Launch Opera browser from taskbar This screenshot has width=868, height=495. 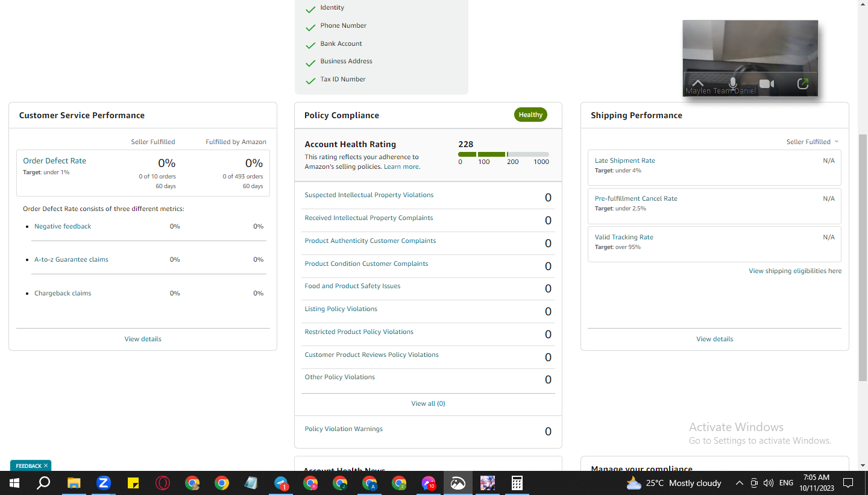pos(163,483)
